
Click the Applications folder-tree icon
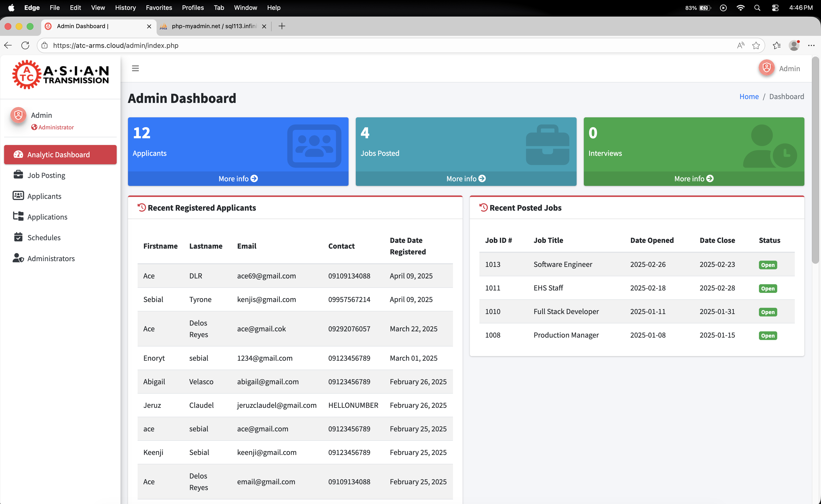point(18,216)
